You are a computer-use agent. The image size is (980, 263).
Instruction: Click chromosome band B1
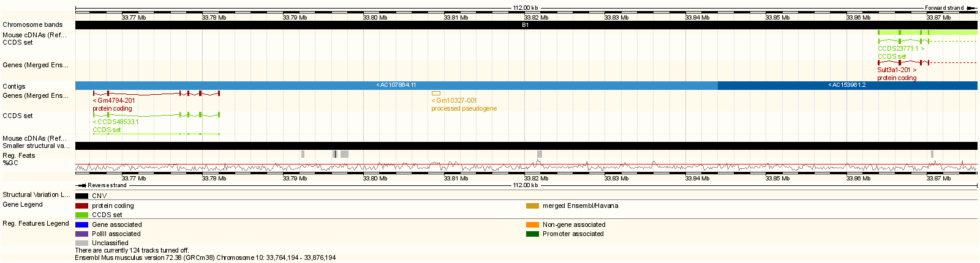pyautogui.click(x=525, y=25)
